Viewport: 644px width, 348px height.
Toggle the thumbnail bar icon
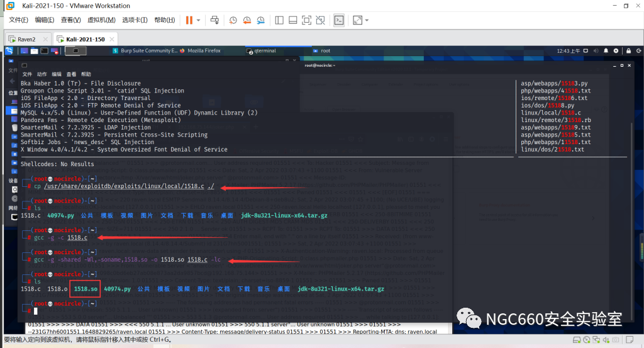click(293, 20)
